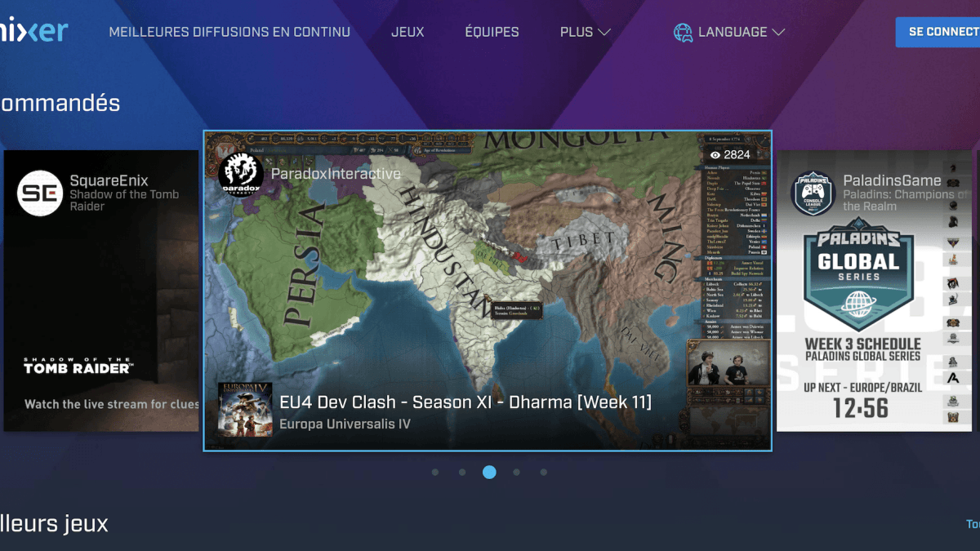Image resolution: width=980 pixels, height=551 pixels.
Task: Click the streamer webcam inset in EU4 stream
Action: click(x=727, y=363)
